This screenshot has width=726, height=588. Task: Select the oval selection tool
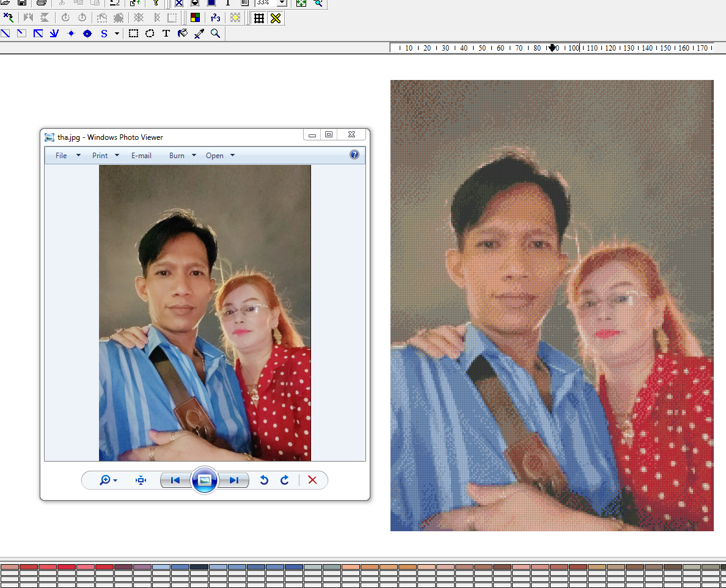click(x=150, y=34)
